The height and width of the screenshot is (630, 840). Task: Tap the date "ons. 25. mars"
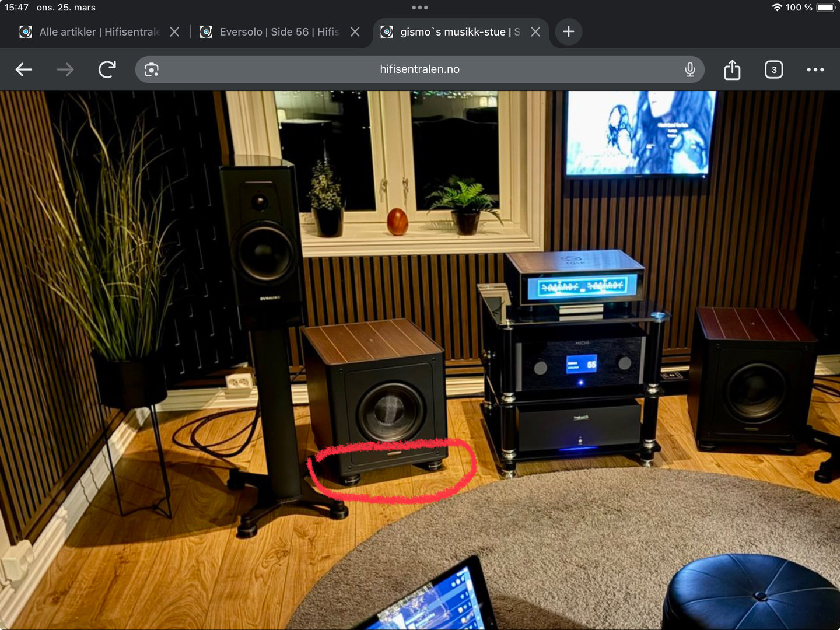(66, 8)
